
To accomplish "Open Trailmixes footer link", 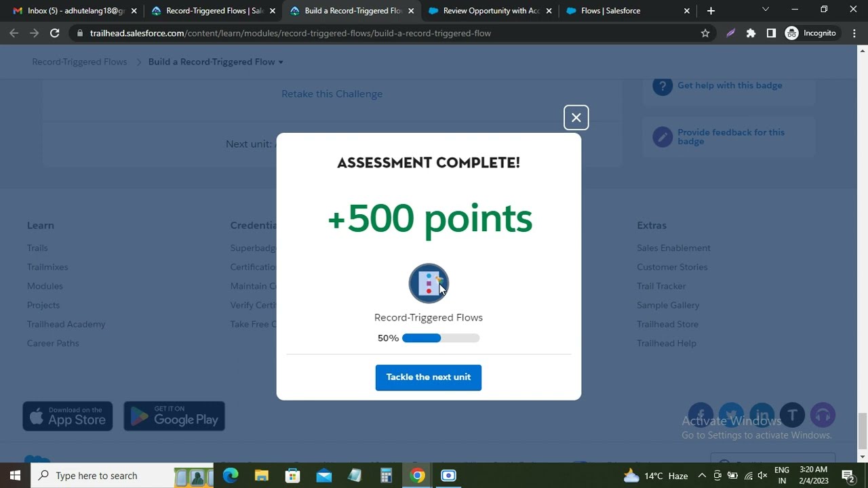I will (47, 267).
